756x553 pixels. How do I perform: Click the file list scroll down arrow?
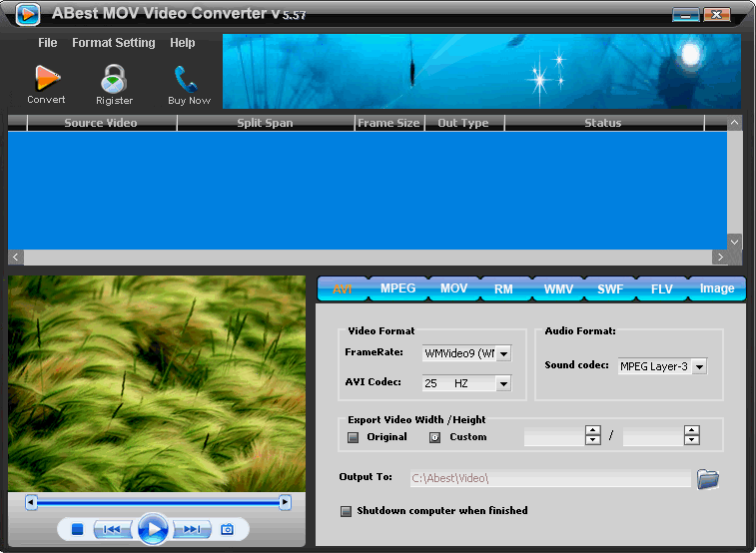(734, 242)
